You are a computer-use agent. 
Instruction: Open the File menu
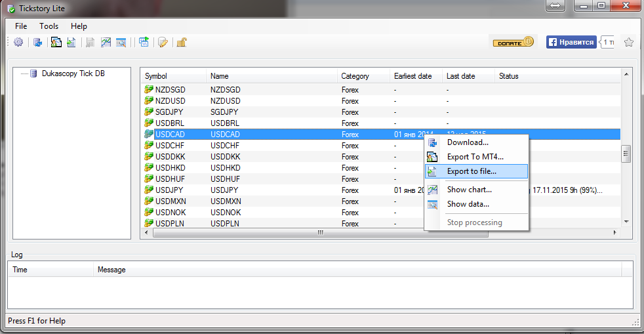[21, 26]
